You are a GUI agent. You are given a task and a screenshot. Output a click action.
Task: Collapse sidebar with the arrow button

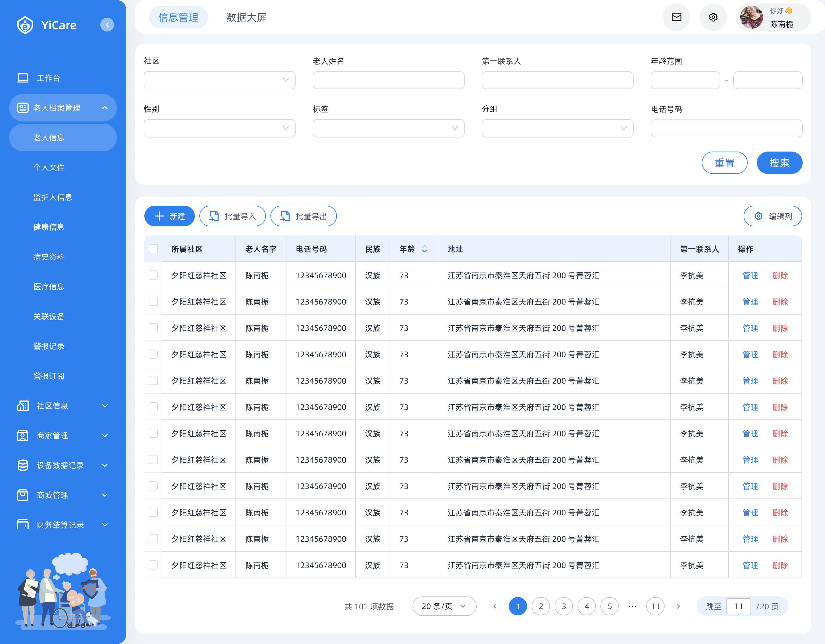(107, 25)
